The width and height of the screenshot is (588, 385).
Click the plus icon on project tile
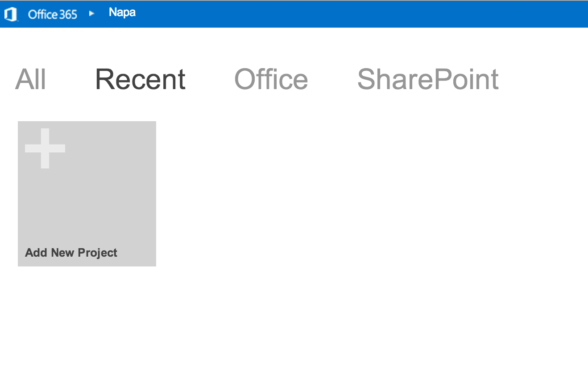(x=45, y=148)
